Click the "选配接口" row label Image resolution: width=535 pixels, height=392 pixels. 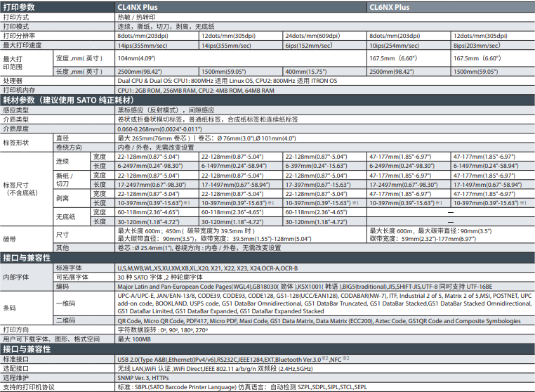pyautogui.click(x=16, y=368)
